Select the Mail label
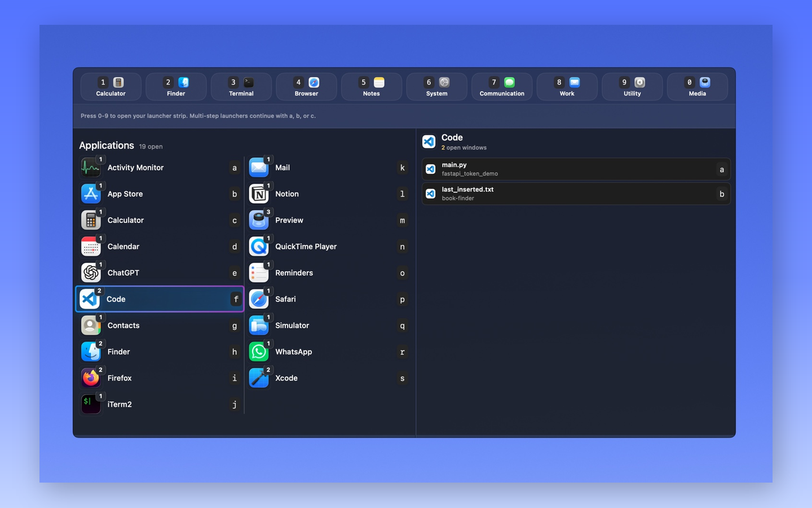This screenshot has width=812, height=508. coord(283,168)
